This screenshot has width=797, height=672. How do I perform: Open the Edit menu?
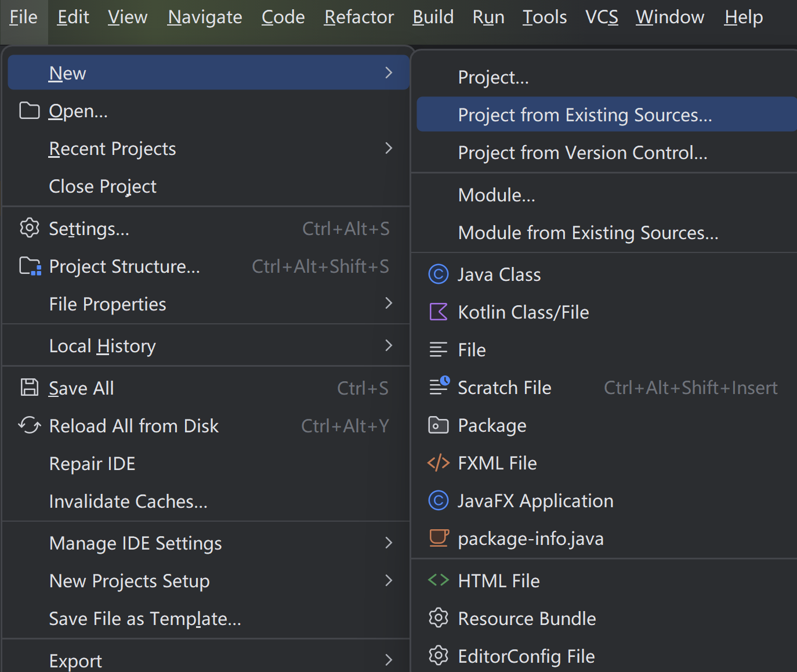coord(73,17)
